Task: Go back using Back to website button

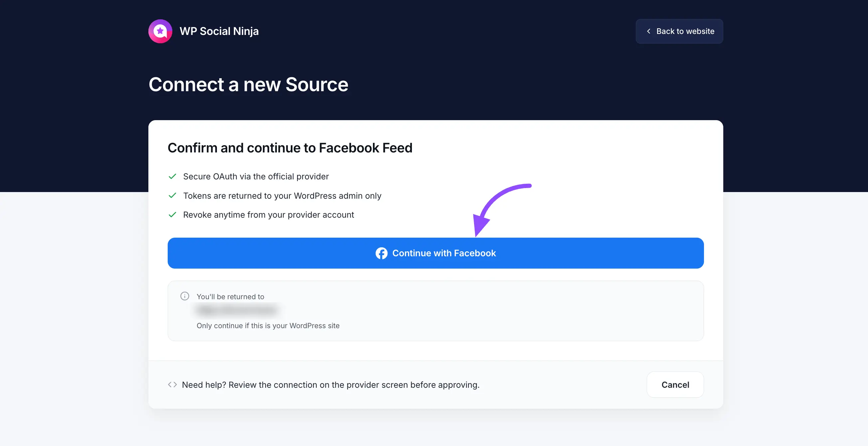Action: pos(679,31)
